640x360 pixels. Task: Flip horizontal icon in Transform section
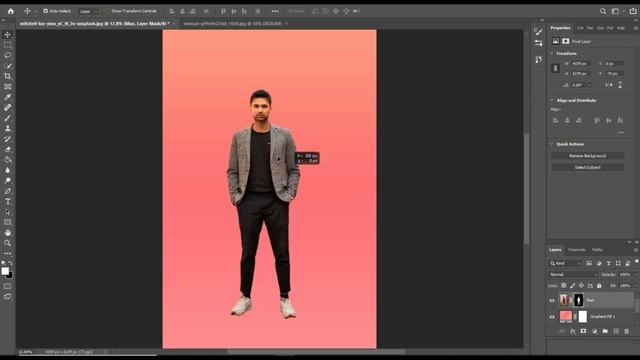(609, 85)
